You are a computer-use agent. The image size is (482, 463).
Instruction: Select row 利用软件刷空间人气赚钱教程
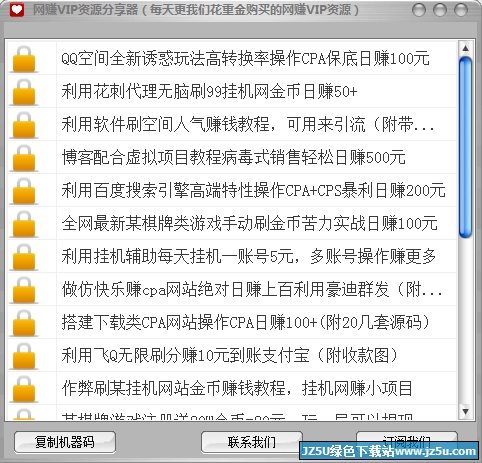point(232,124)
